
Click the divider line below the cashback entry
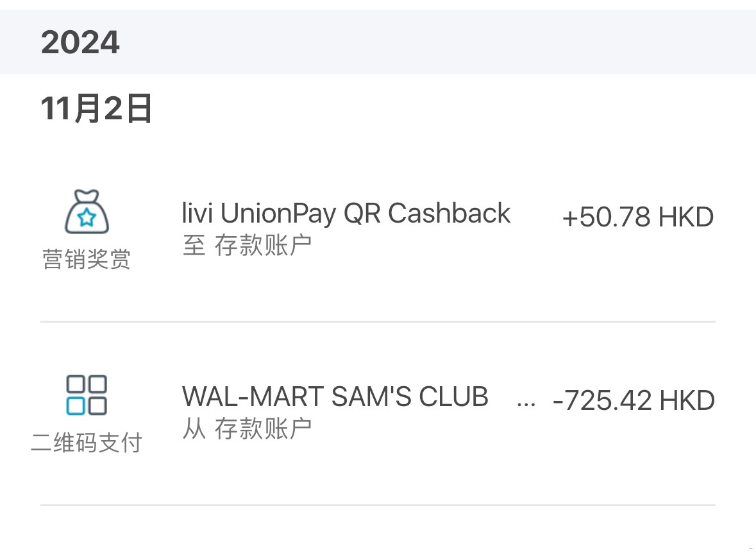(378, 321)
